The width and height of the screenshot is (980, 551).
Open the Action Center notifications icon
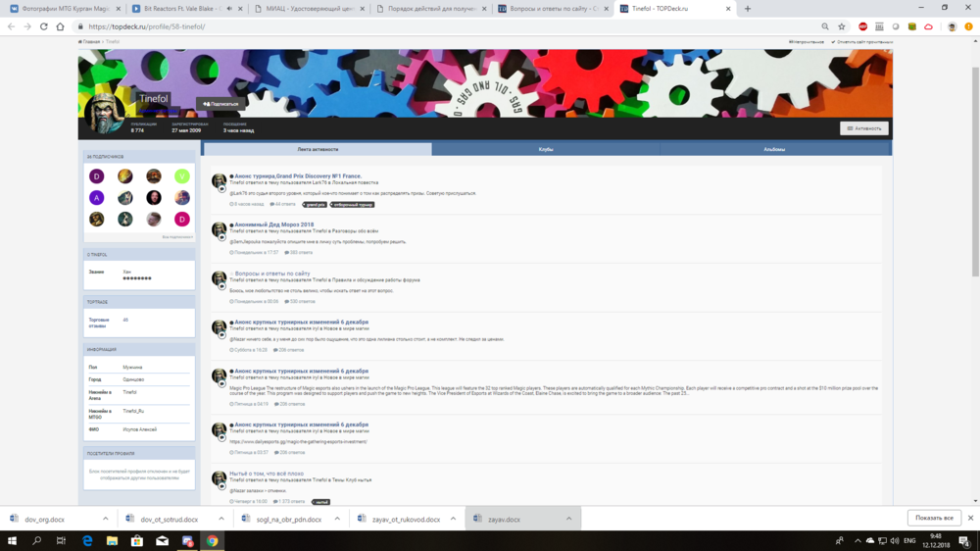(x=964, y=541)
